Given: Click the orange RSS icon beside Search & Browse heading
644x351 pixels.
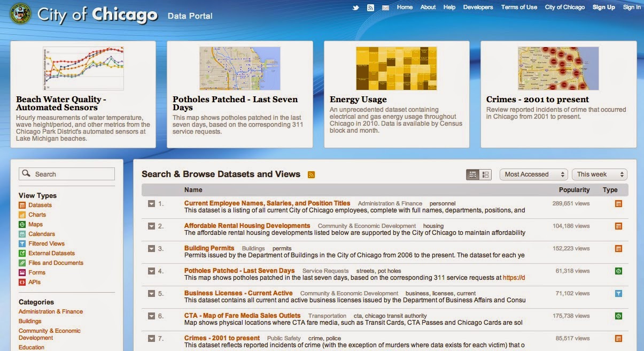Looking at the screenshot, I should tap(311, 174).
